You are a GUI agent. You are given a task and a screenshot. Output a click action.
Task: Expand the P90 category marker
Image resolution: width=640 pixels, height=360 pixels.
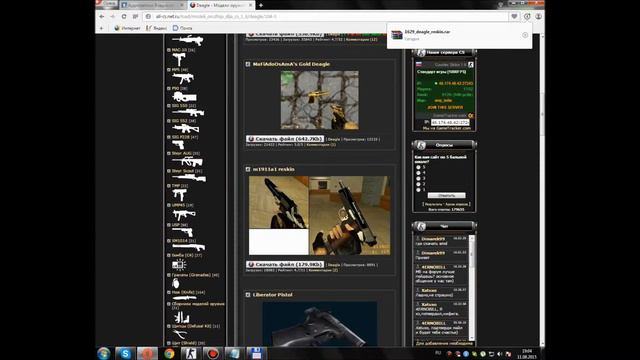(169, 88)
